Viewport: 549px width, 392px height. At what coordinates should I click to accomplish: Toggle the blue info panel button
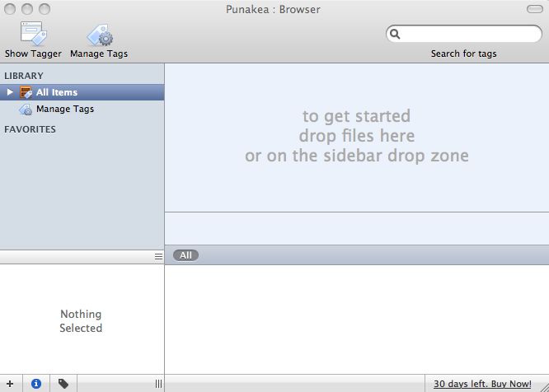(36, 384)
